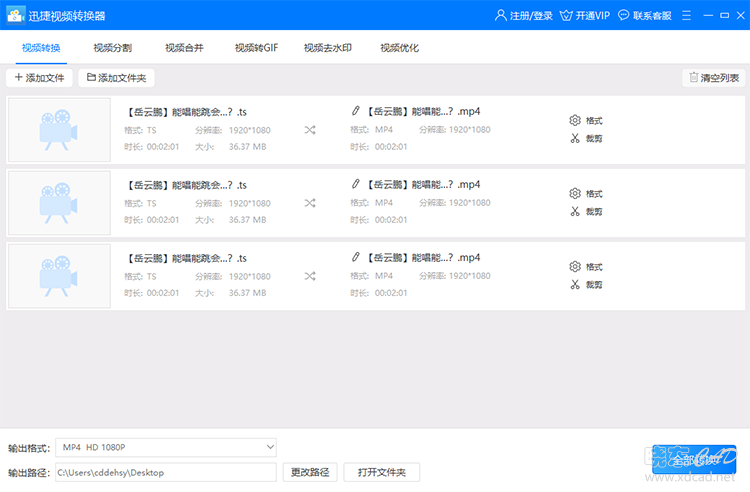Screen dimensions: 750x492
Task: Click the first row's conversion arrows icon
Action: [310, 130]
